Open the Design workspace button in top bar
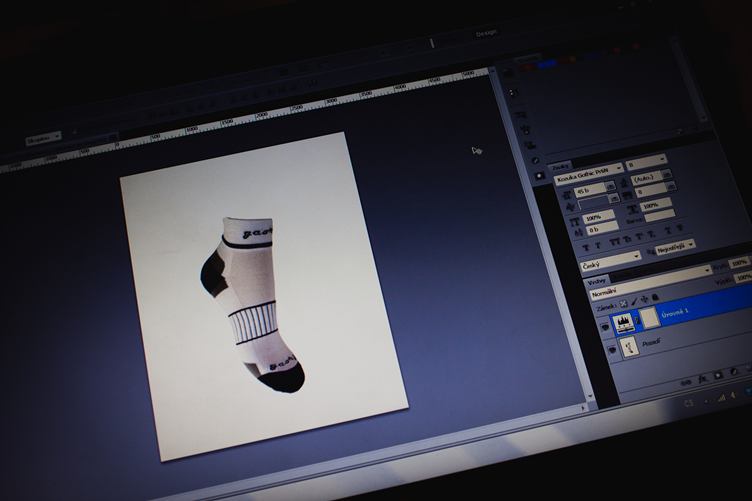 [x=486, y=34]
